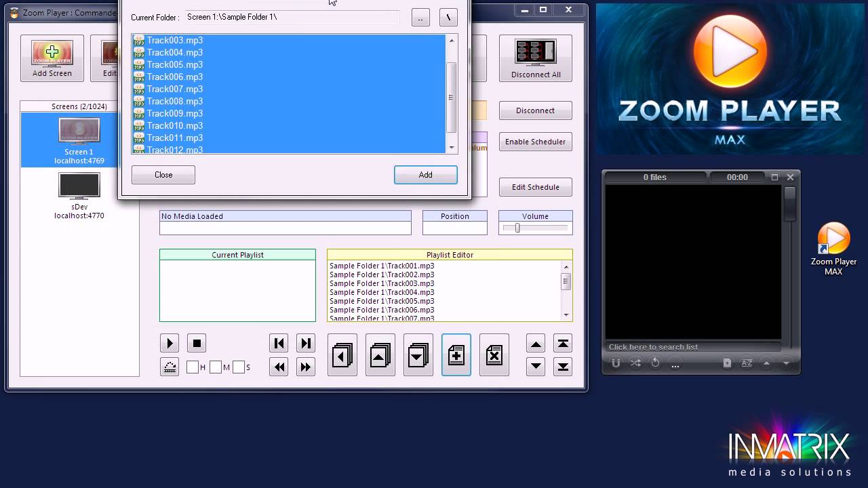Click the stacked-pages down arrow icon
This screenshot has height=488, width=868.
(x=418, y=354)
